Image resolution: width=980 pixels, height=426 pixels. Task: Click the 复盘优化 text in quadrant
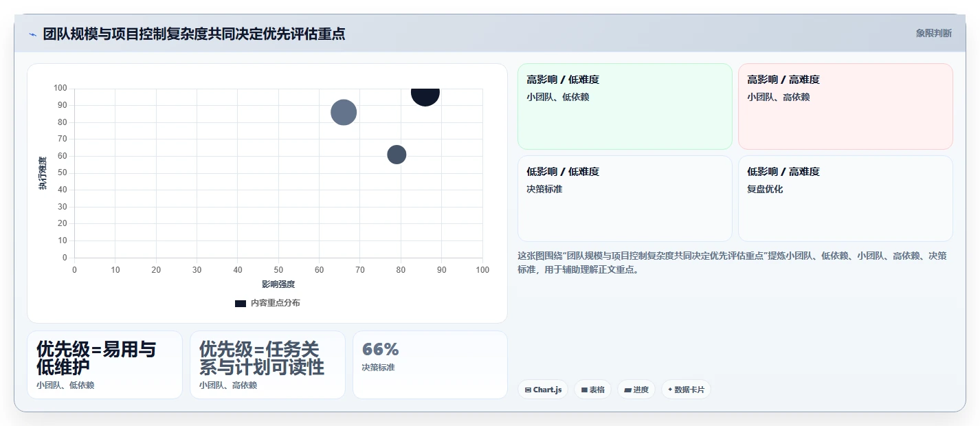[765, 189]
